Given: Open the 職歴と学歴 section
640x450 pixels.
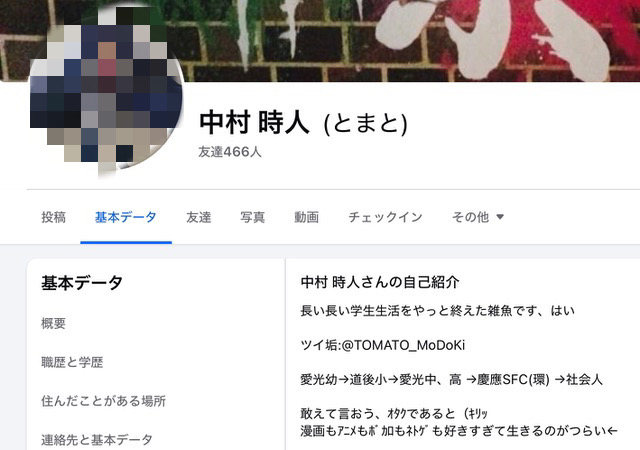Looking at the screenshot, I should point(72,362).
